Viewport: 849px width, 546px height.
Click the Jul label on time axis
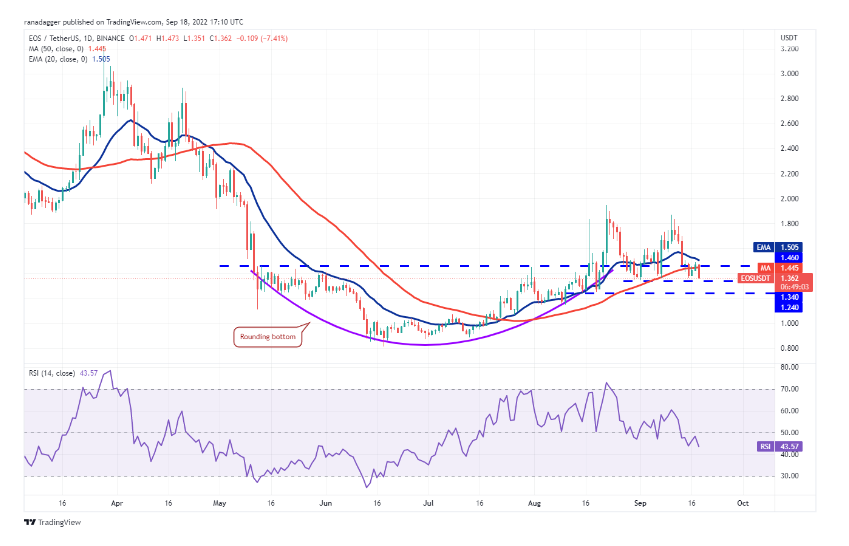428,503
